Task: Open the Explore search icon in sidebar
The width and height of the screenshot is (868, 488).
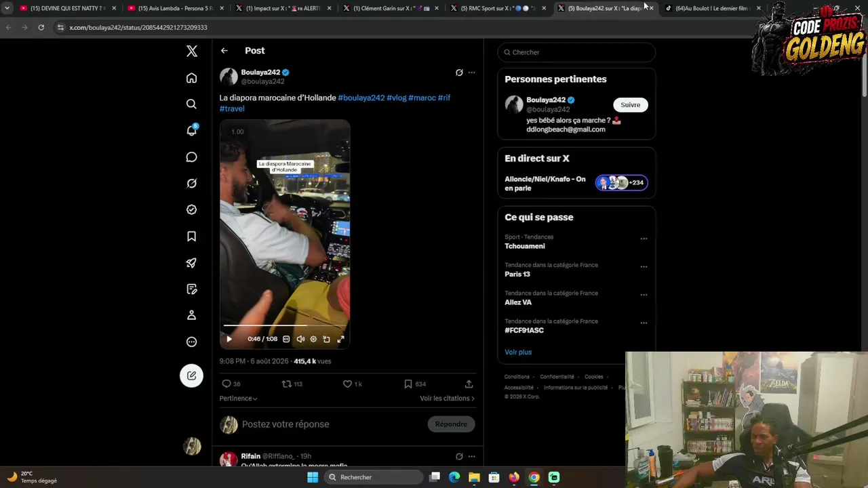Action: (192, 104)
